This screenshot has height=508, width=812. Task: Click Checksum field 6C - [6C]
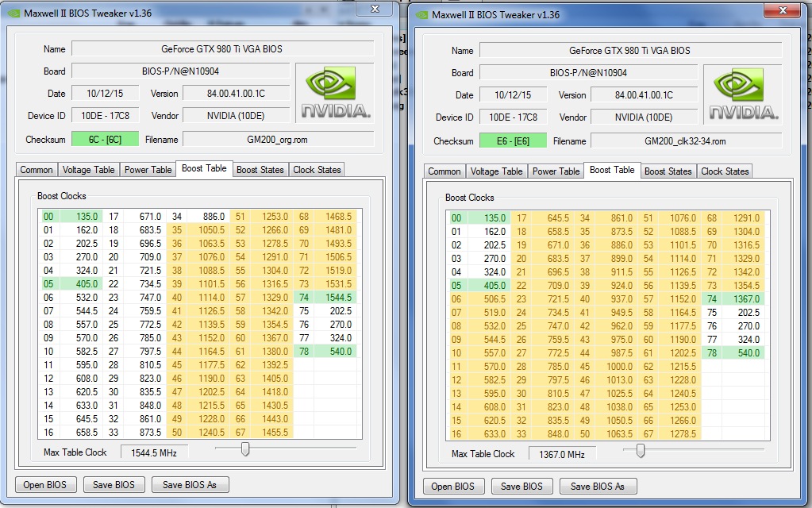105,139
